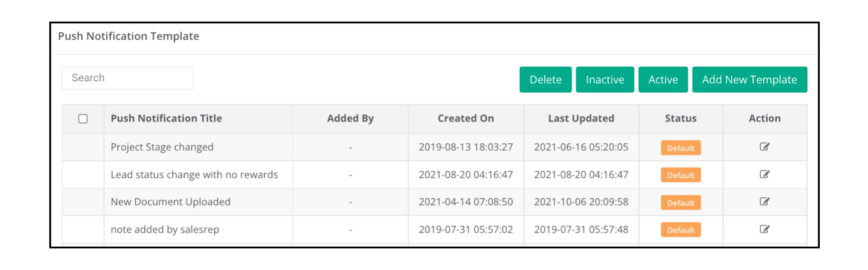The height and width of the screenshot is (270, 868).
Task: Click edit icon for note added by salesrep
Action: coord(764,229)
